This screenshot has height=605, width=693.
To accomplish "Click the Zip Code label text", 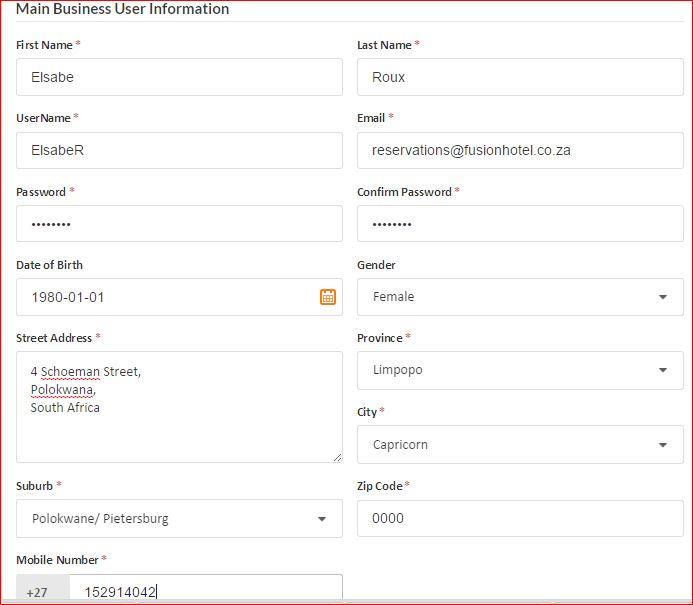I will coord(379,486).
